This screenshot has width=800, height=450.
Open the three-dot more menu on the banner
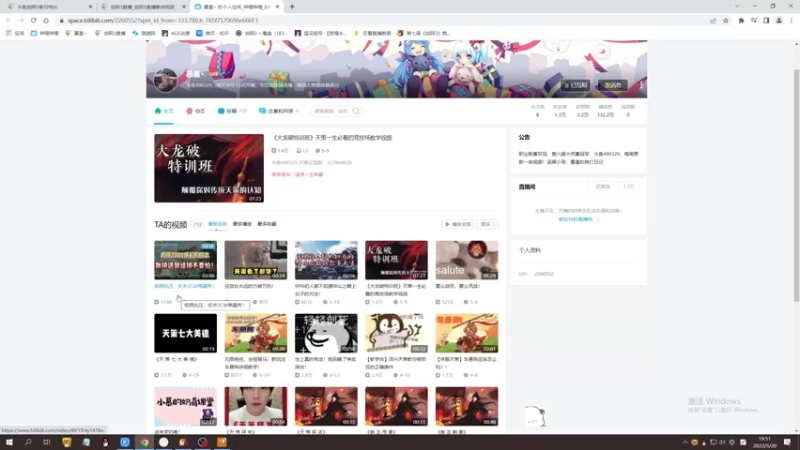(x=641, y=85)
